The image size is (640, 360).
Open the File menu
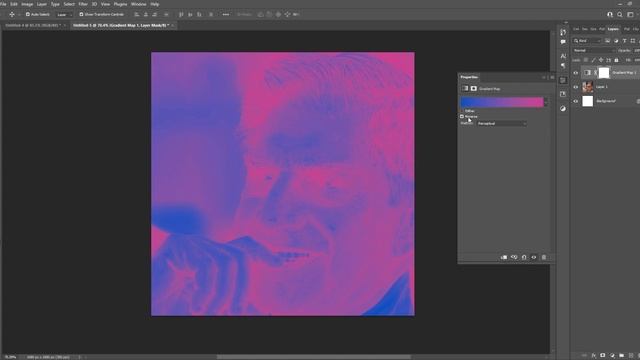pyautogui.click(x=3, y=4)
